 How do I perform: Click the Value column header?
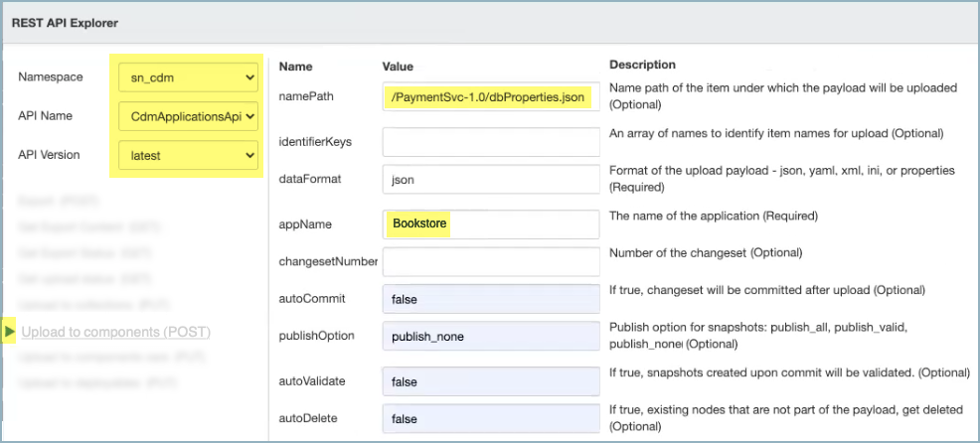coord(398,67)
